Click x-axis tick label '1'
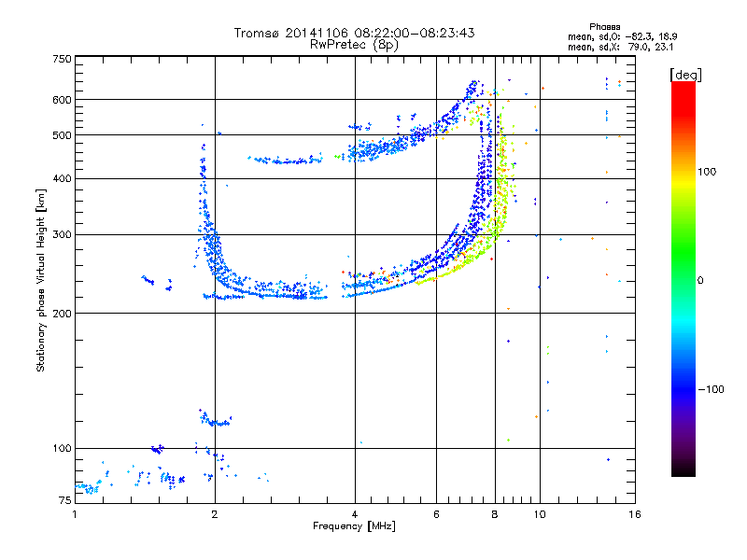This screenshot has height=560, width=747. (75, 514)
